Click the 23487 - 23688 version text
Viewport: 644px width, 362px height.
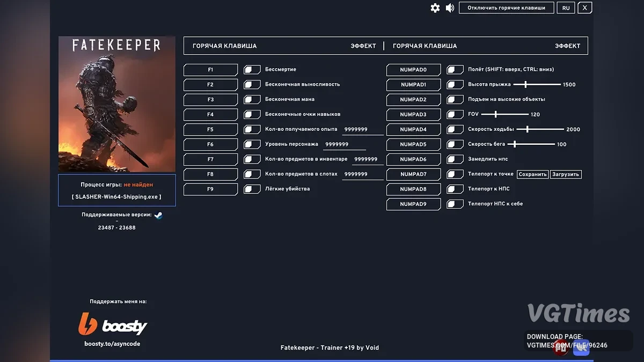(x=116, y=228)
